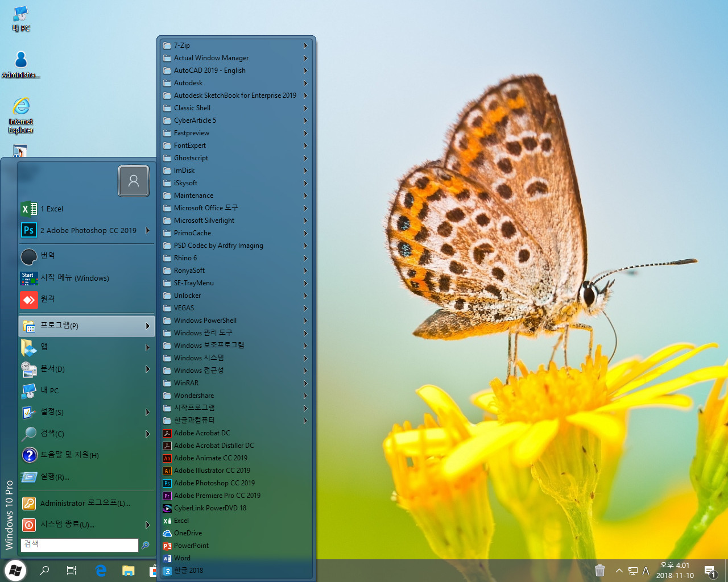Open Edge browser from taskbar
This screenshot has width=728, height=582.
tap(101, 571)
